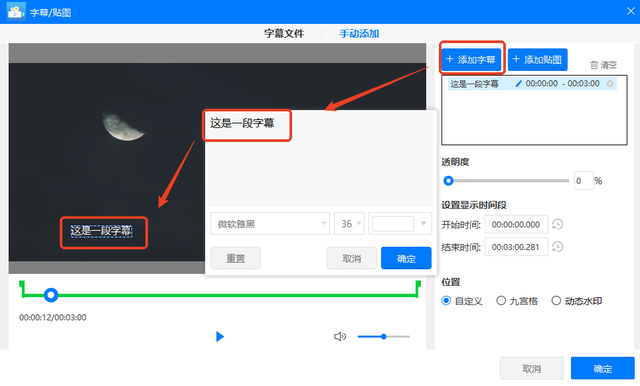Image resolution: width=640 pixels, height=386 pixels.
Task: Open the font size 36 dropdown
Action: pyautogui.click(x=349, y=224)
